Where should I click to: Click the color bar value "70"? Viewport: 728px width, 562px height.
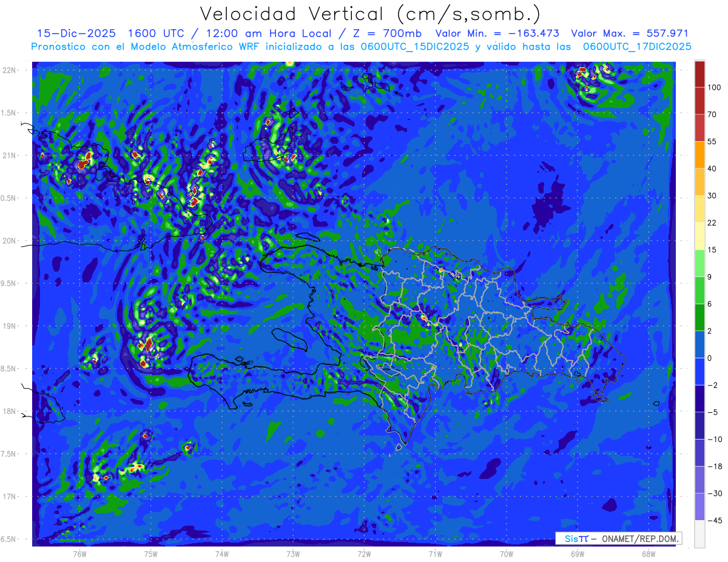click(x=712, y=115)
